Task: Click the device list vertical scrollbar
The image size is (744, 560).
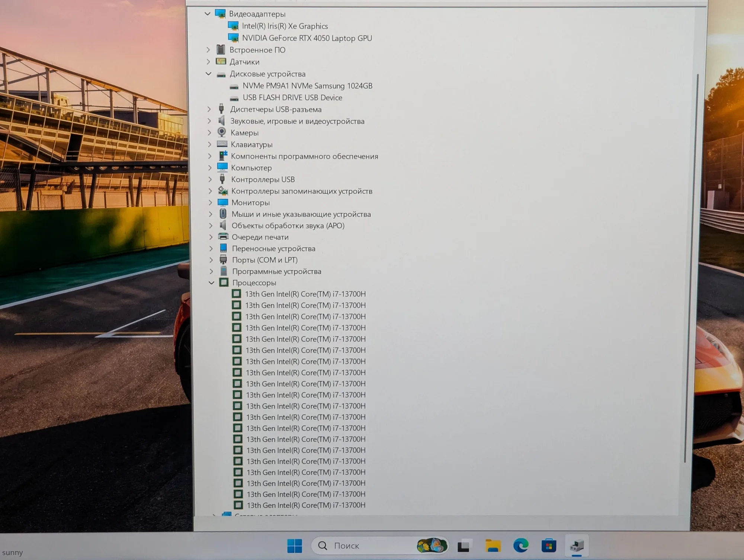Action: 692,268
